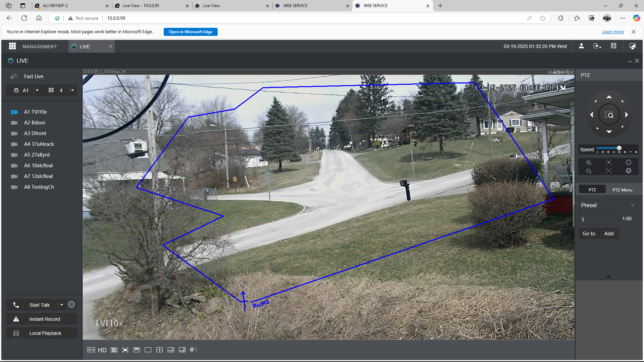Toggle the HD stream quality button
Screen dimensions: 644x362
click(x=102, y=350)
